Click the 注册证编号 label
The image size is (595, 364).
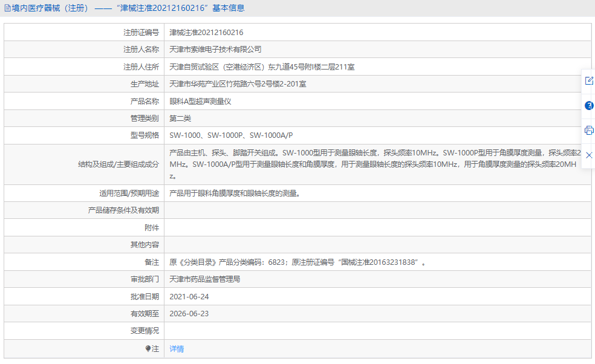141,33
